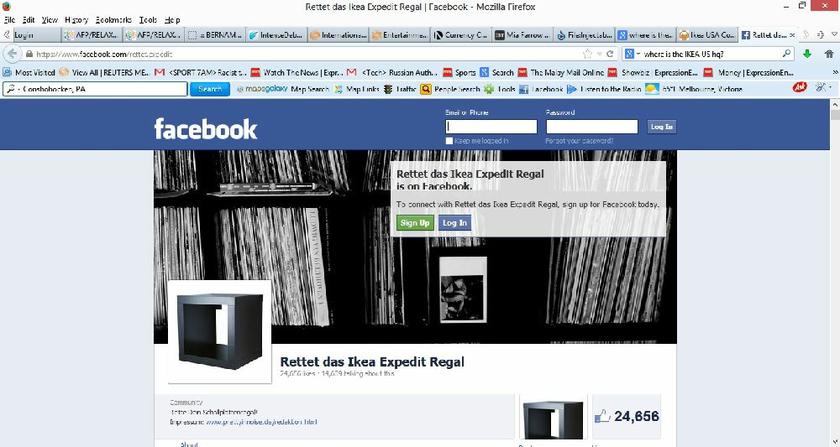This screenshot has width=840, height=447.
Task: Open the SPORT 7AM Racist bookmark
Action: [x=200, y=72]
